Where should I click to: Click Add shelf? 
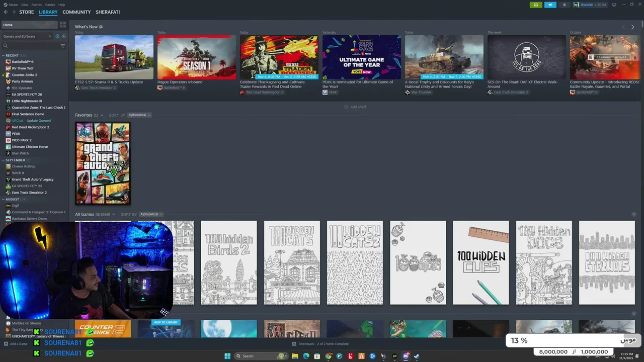(x=355, y=107)
